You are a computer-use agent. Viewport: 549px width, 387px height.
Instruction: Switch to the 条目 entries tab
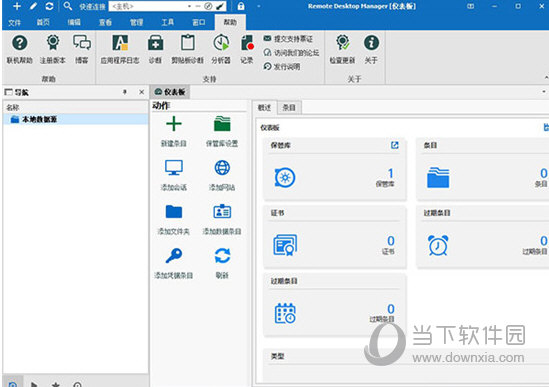pyautogui.click(x=289, y=108)
